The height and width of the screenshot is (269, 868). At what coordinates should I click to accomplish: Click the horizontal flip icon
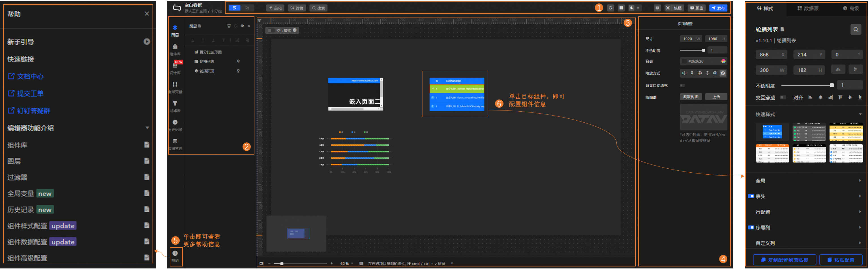point(838,70)
